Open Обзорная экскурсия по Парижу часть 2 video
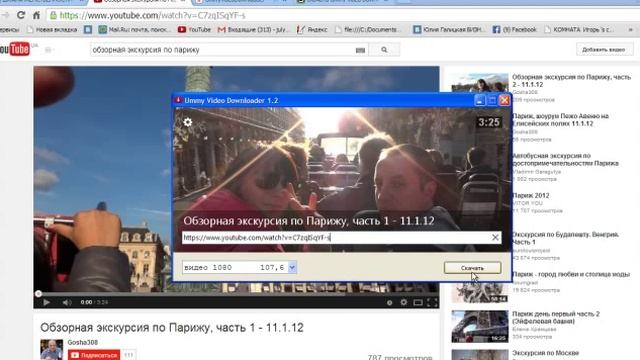The image size is (640, 360). pos(571,80)
